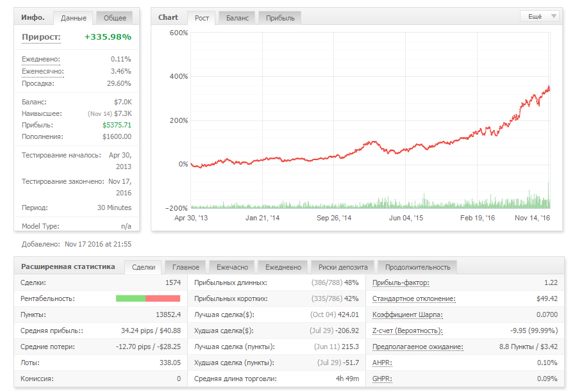Open the Ещё dropdown menu
The image size is (568, 392).
pos(540,16)
